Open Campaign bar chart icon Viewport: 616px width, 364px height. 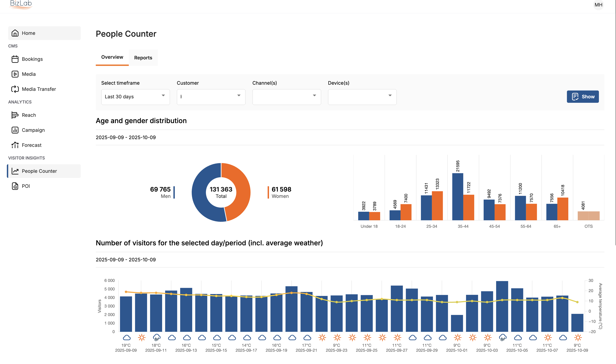click(x=15, y=130)
